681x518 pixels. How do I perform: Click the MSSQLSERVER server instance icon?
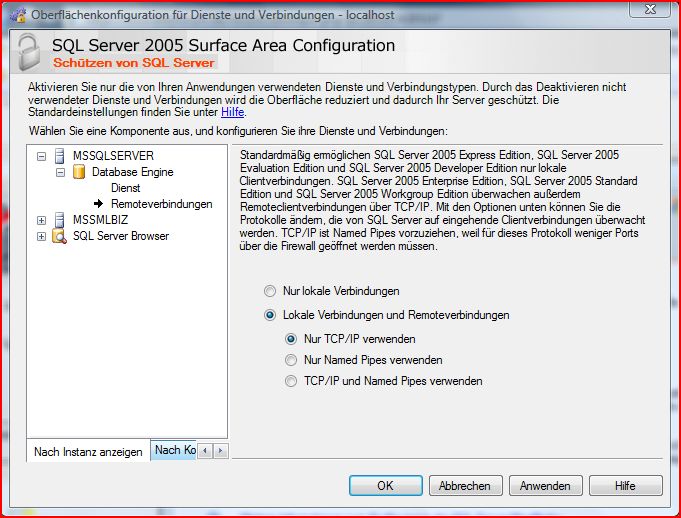[x=60, y=156]
